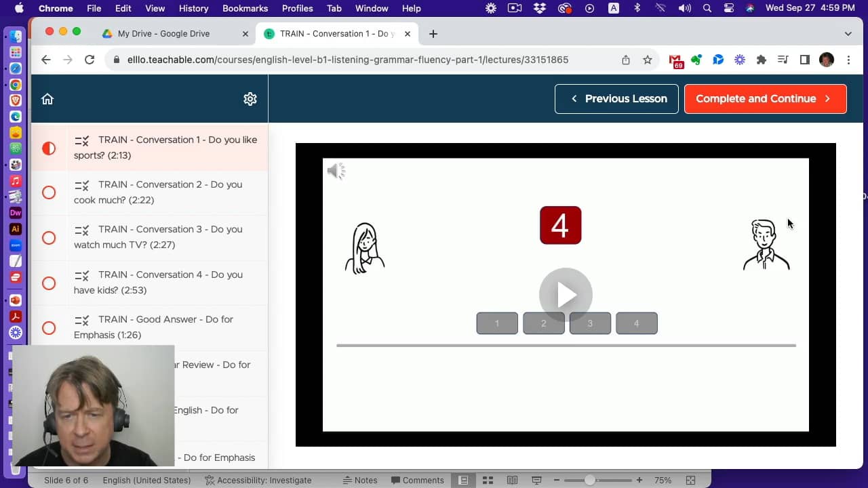The height and width of the screenshot is (488, 868).
Task: Mark Conversation 2 completion circle
Action: tap(49, 192)
